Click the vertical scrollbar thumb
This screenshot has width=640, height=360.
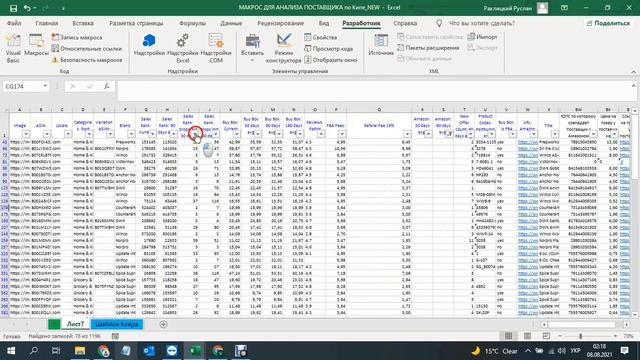click(x=635, y=147)
